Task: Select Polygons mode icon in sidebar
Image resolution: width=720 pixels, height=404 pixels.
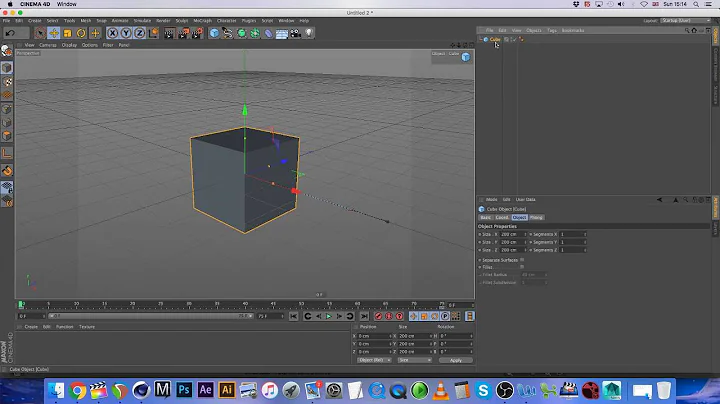Action: pyautogui.click(x=7, y=136)
